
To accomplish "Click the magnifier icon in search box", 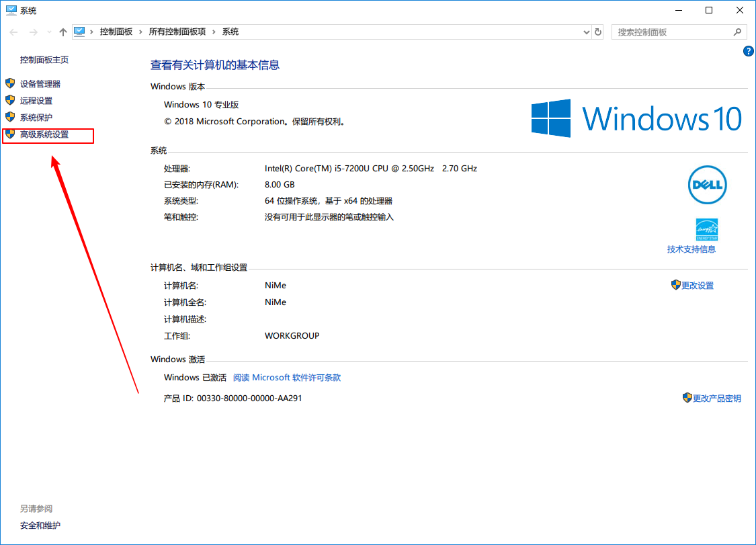I will [x=737, y=32].
